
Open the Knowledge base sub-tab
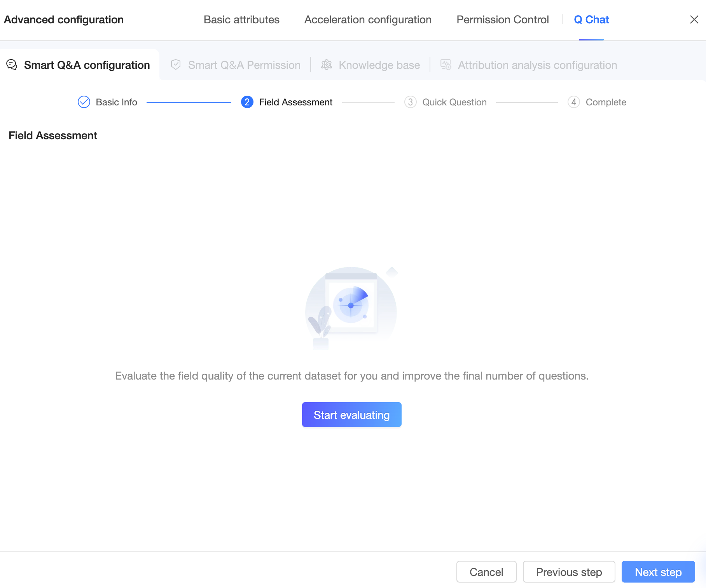point(370,65)
